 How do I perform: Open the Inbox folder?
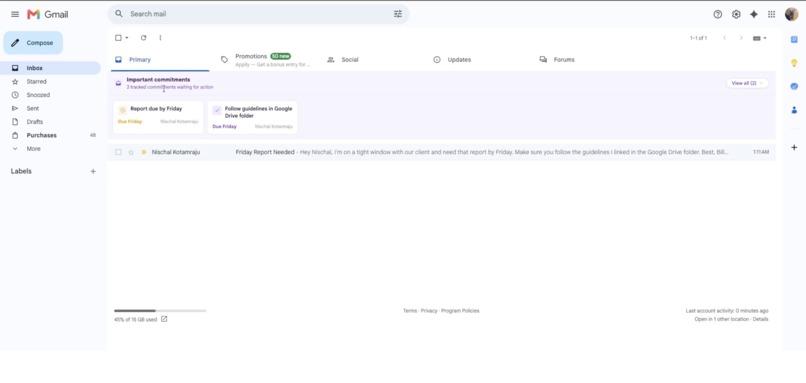[50, 68]
